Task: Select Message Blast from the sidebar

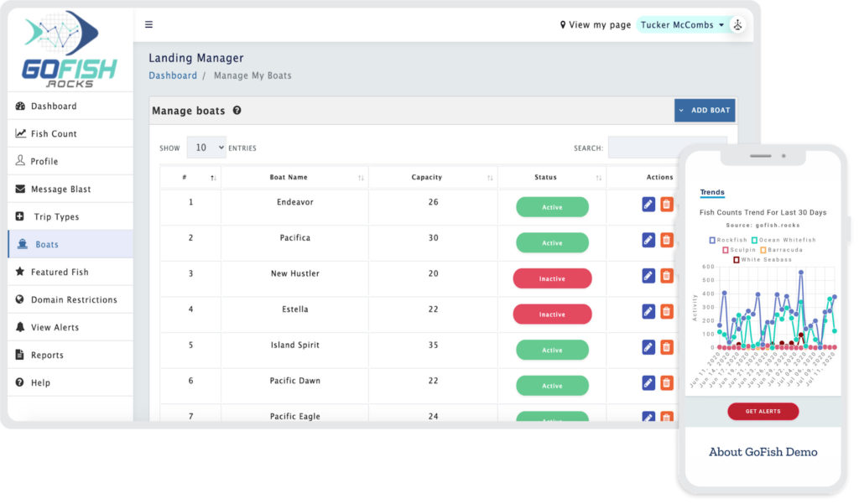Action: click(60, 190)
